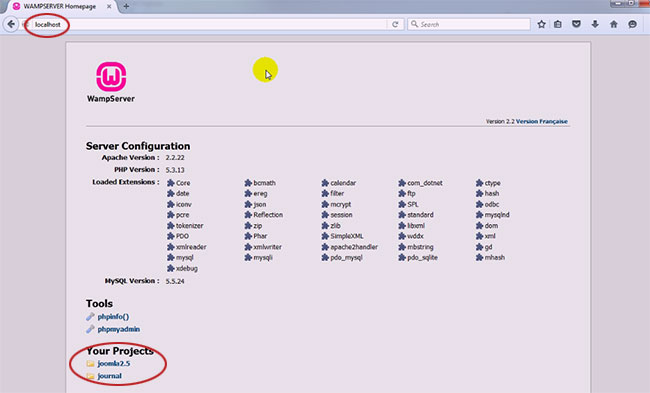Open the chat bubble icon in toolbar

(632, 24)
